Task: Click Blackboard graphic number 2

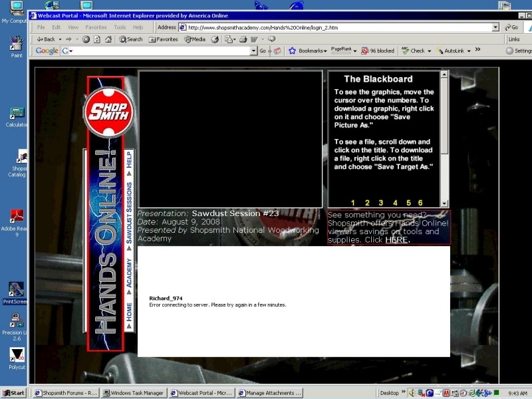Action: point(367,203)
